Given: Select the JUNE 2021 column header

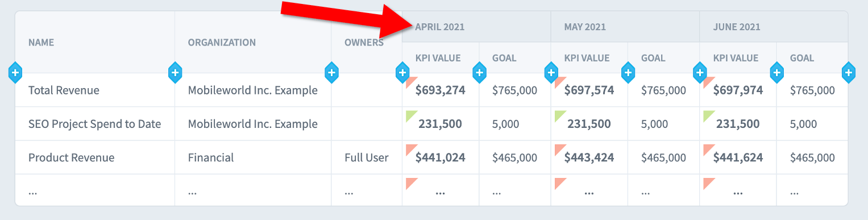Looking at the screenshot, I should tap(737, 27).
